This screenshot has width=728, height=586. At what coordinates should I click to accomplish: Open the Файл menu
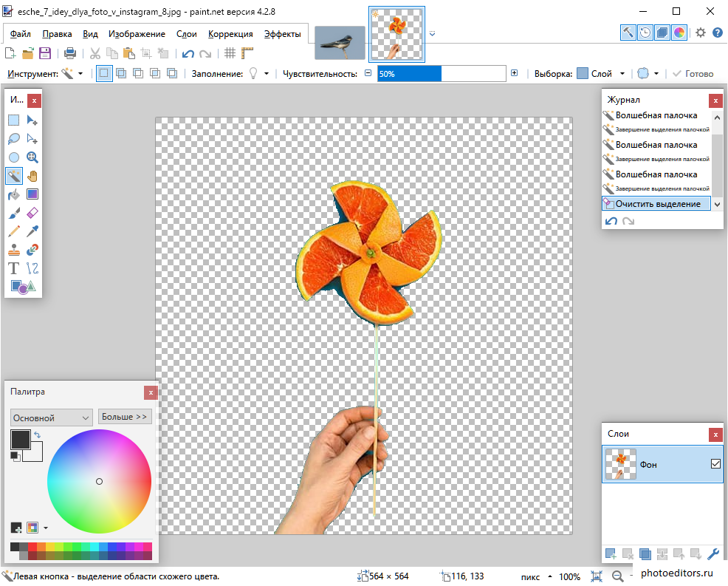click(21, 34)
